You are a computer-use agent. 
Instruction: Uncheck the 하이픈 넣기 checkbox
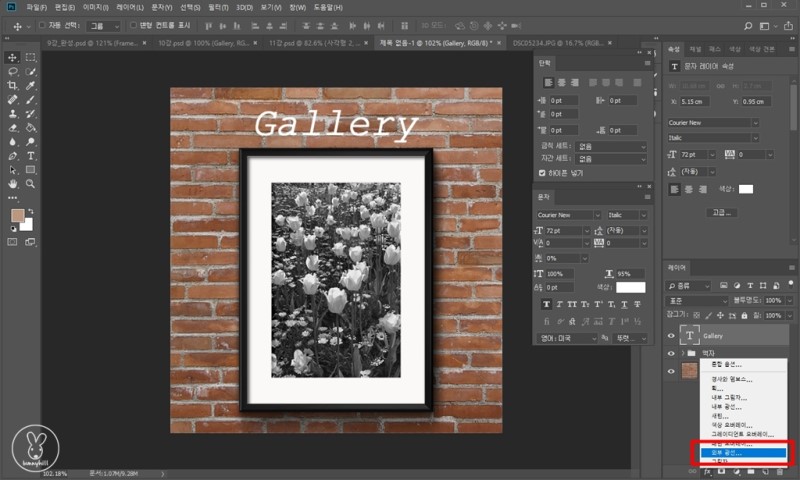pyautogui.click(x=544, y=173)
